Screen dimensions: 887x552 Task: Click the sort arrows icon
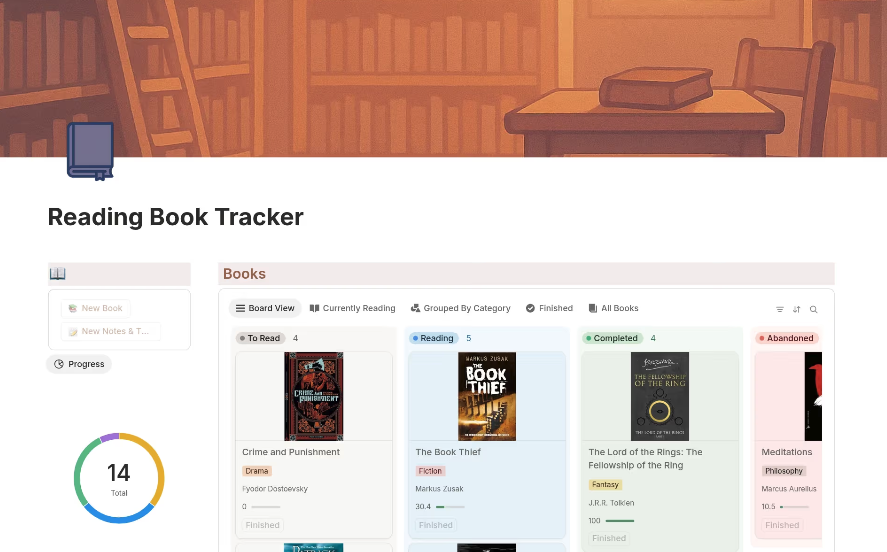tap(797, 309)
